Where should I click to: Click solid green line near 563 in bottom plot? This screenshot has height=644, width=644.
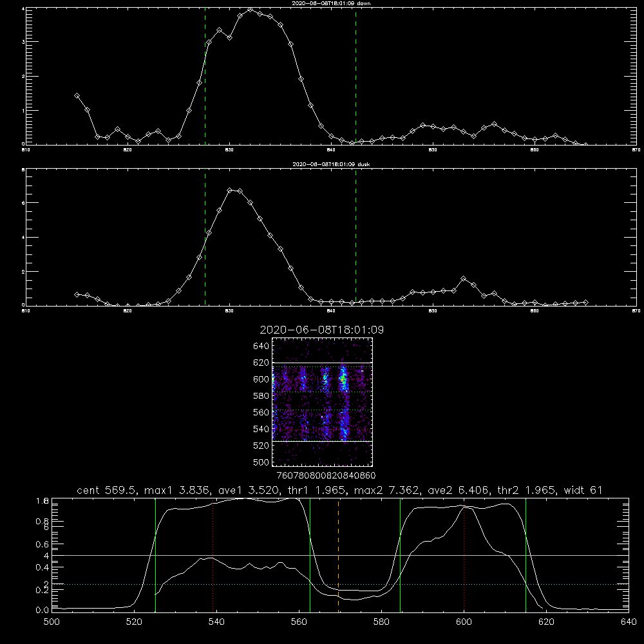pos(310,554)
